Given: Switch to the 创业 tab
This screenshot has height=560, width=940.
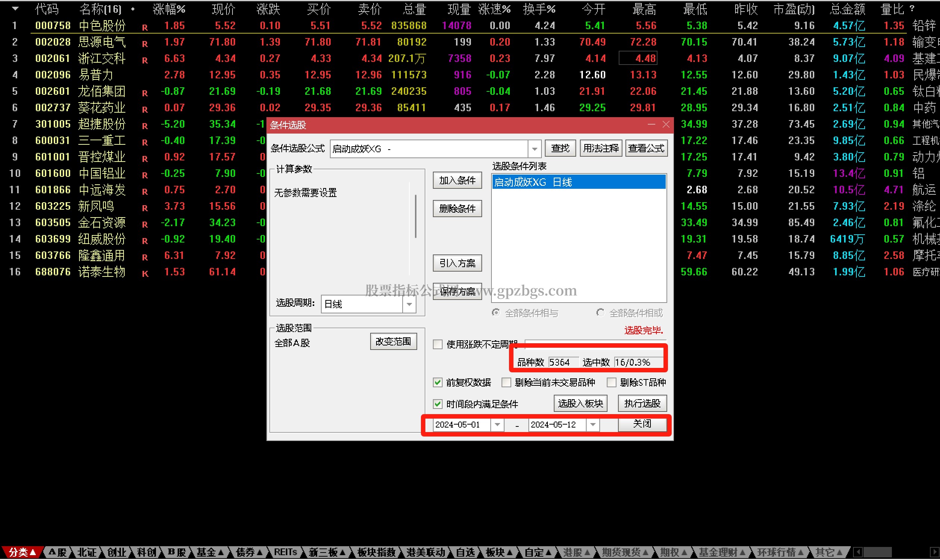Looking at the screenshot, I should (116, 552).
